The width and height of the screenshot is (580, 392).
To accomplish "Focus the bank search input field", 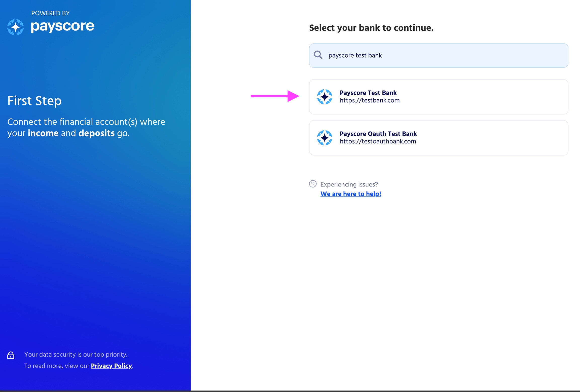I will pos(443,55).
